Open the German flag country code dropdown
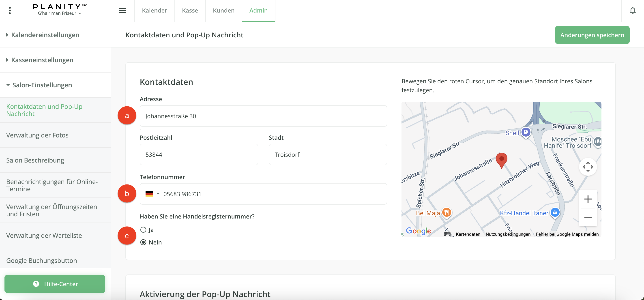Screen dimensions: 644x300 click(152, 194)
